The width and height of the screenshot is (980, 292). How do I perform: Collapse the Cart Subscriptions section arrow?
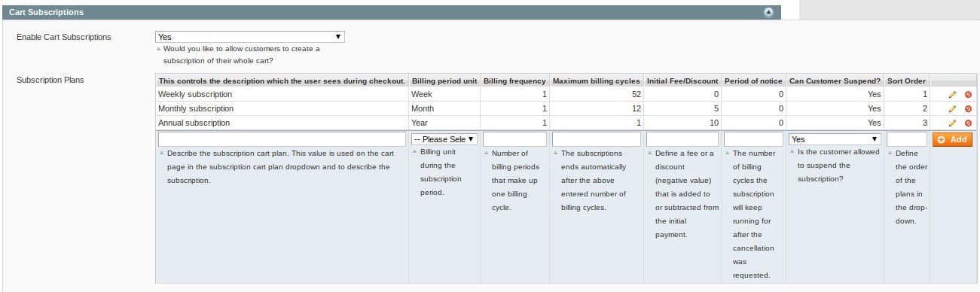(x=768, y=12)
